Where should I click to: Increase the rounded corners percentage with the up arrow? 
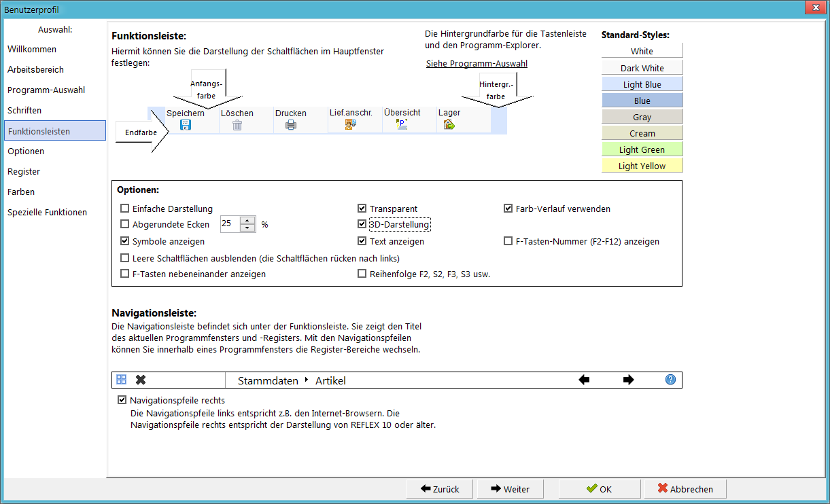(x=247, y=220)
